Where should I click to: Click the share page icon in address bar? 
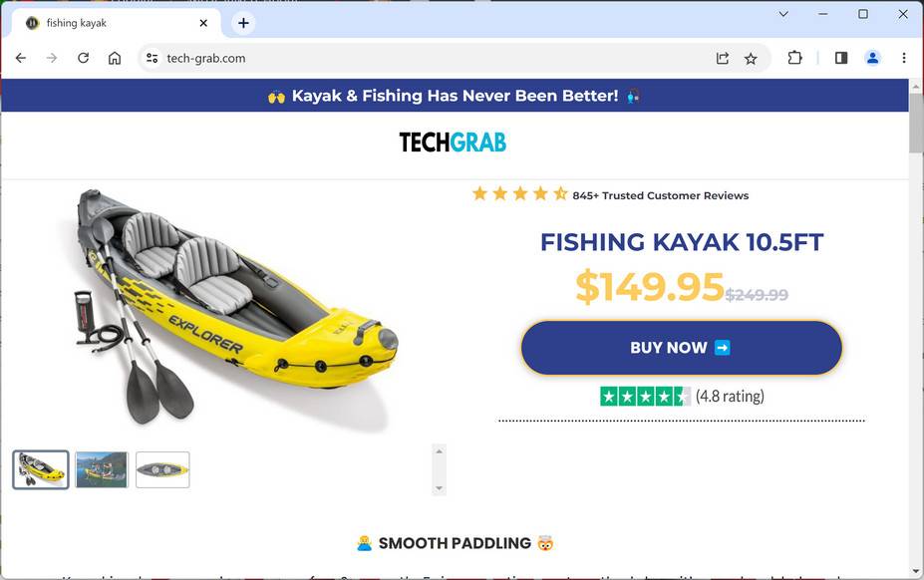(x=723, y=58)
